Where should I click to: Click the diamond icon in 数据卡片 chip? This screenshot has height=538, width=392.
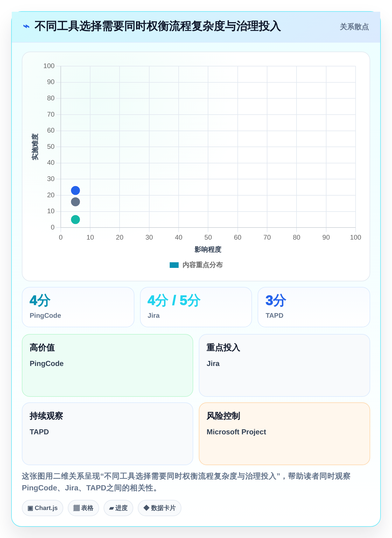(146, 508)
